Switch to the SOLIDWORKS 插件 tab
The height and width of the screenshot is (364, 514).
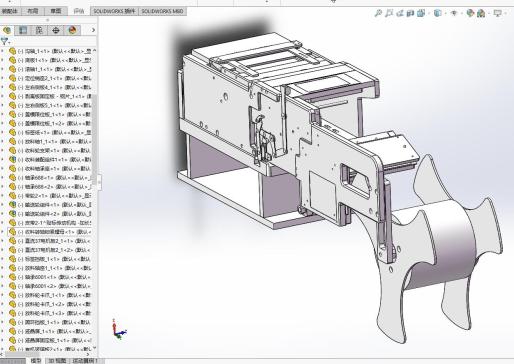point(114,11)
